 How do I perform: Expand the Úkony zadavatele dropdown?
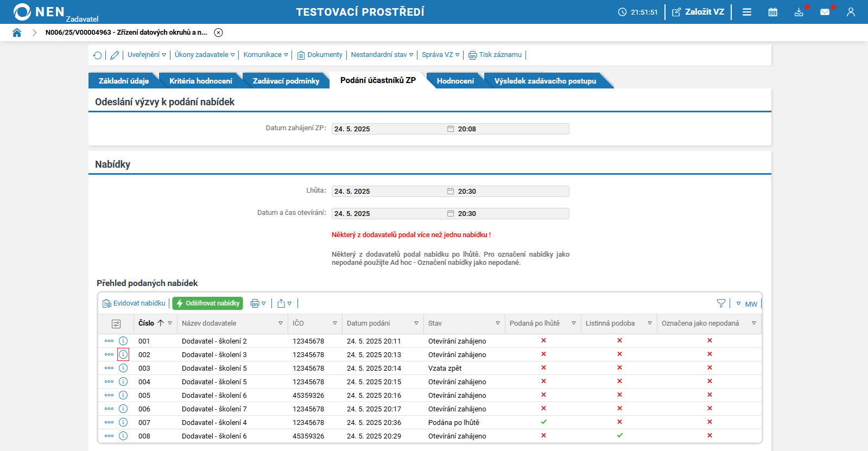pyautogui.click(x=204, y=55)
